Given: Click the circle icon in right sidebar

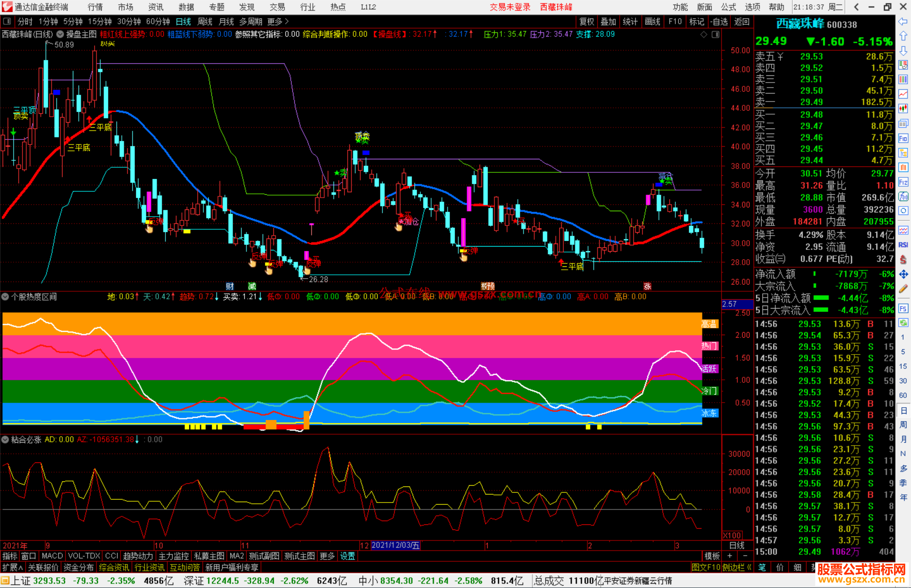Looking at the screenshot, I should pyautogui.click(x=903, y=211).
